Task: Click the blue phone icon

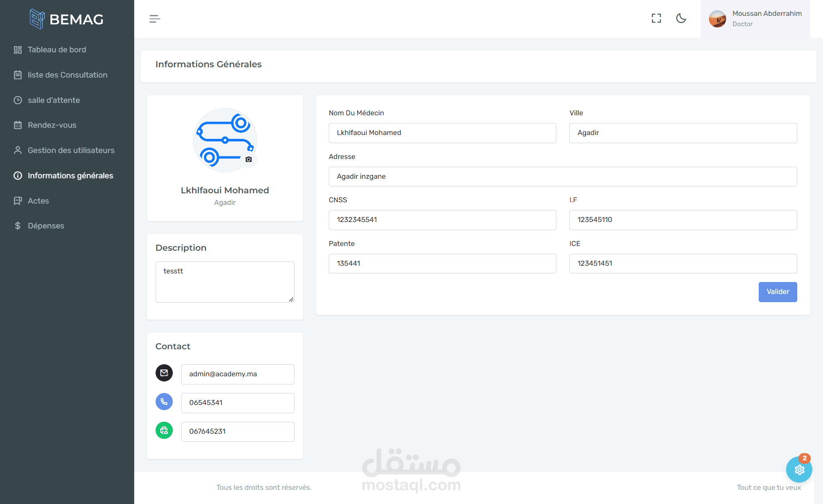Action: [164, 402]
